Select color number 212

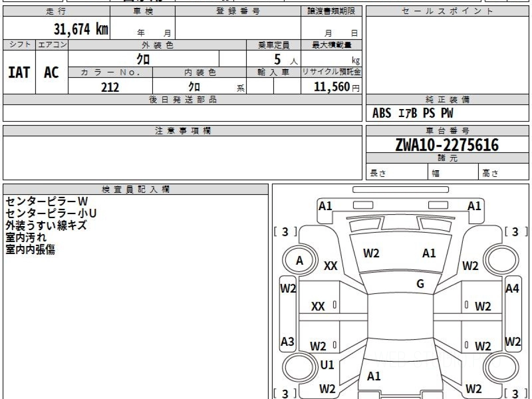click(110, 87)
